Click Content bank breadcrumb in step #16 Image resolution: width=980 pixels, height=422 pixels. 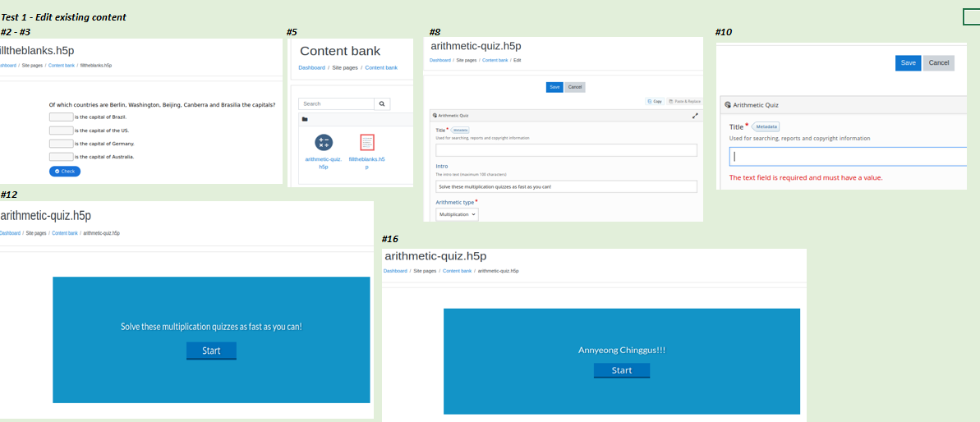(x=457, y=271)
